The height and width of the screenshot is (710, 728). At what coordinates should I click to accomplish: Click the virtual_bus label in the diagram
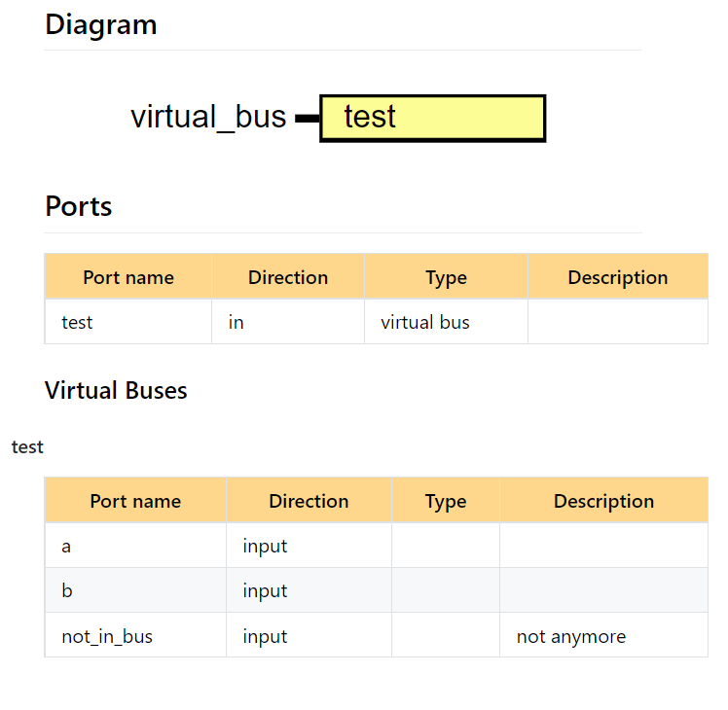pos(208,117)
